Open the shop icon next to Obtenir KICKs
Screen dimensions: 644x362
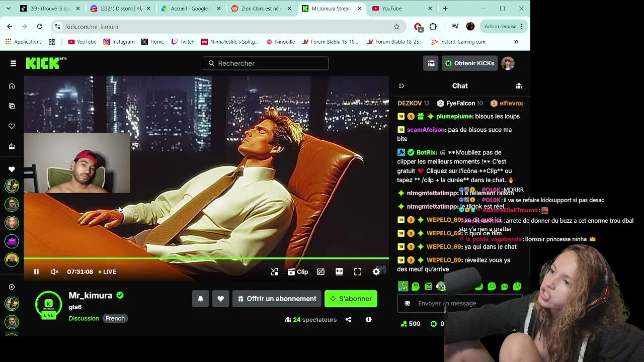431,63
